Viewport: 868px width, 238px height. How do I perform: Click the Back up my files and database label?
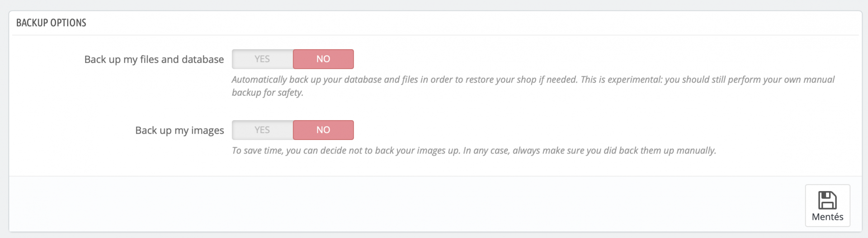click(x=154, y=60)
